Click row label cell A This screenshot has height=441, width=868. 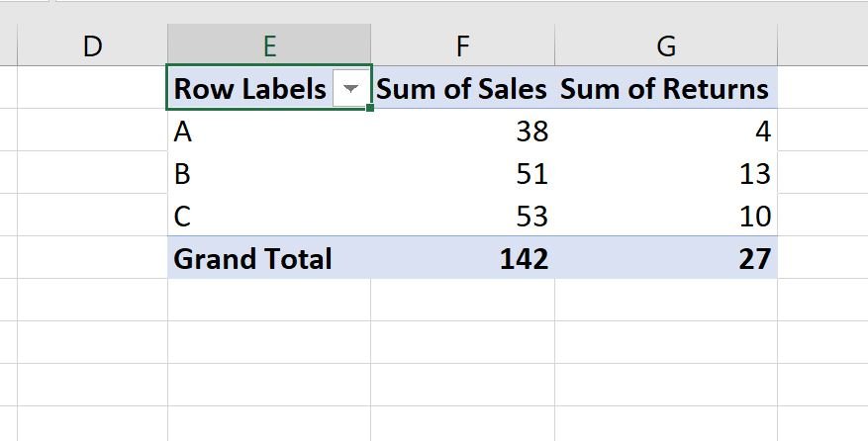coord(269,131)
